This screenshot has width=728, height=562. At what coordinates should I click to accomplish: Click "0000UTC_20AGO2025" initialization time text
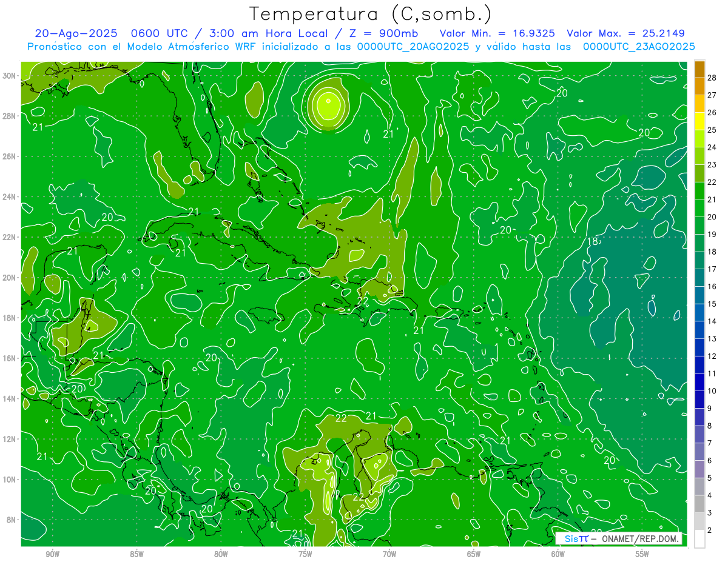tap(413, 47)
